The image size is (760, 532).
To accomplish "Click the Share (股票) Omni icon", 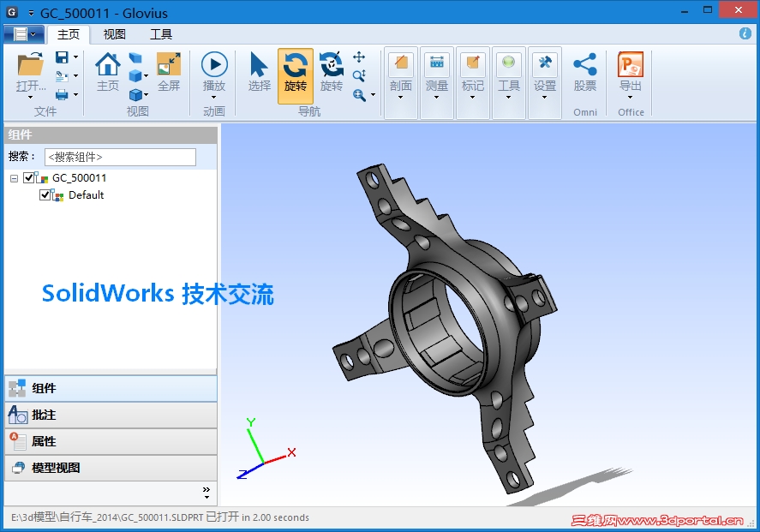I will click(585, 64).
